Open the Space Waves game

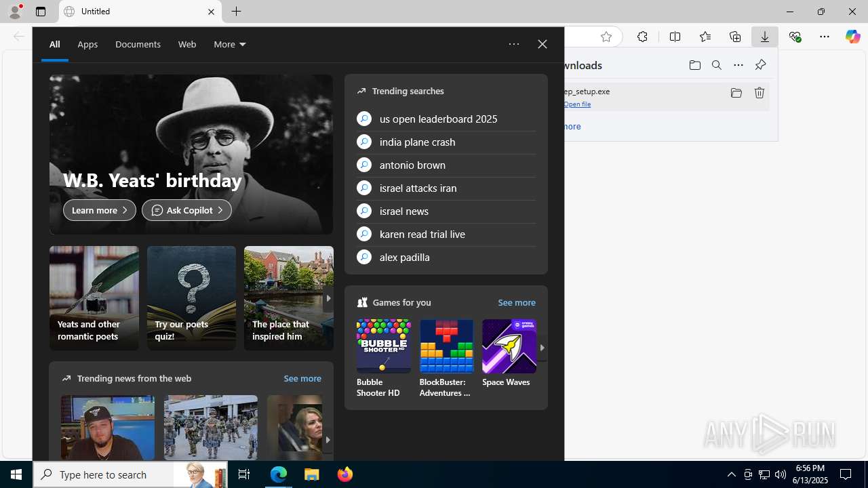tap(509, 354)
